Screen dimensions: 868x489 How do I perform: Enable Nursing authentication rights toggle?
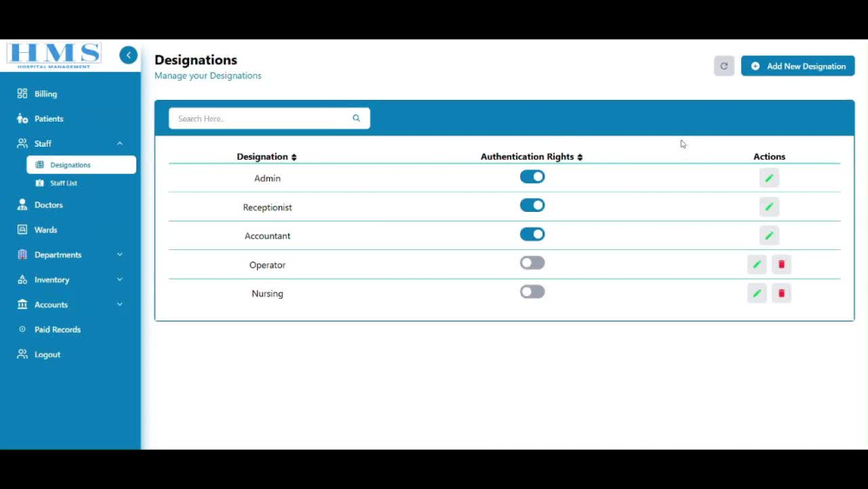pos(532,292)
